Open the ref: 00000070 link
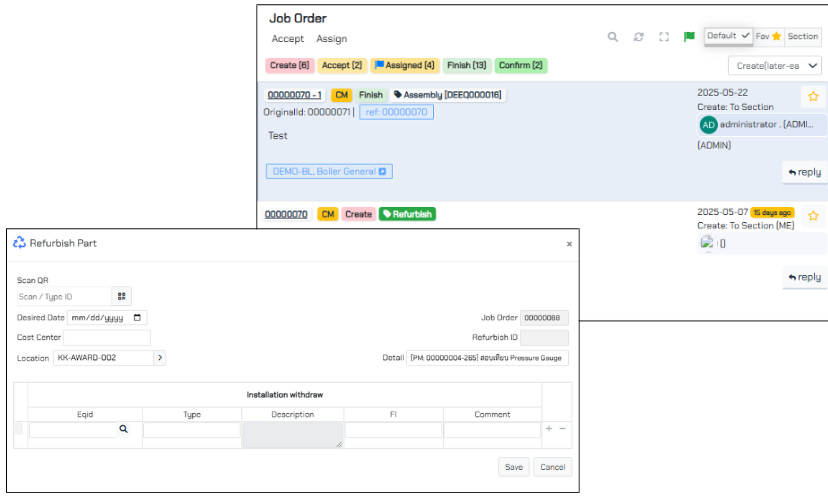828x497 pixels. click(396, 112)
